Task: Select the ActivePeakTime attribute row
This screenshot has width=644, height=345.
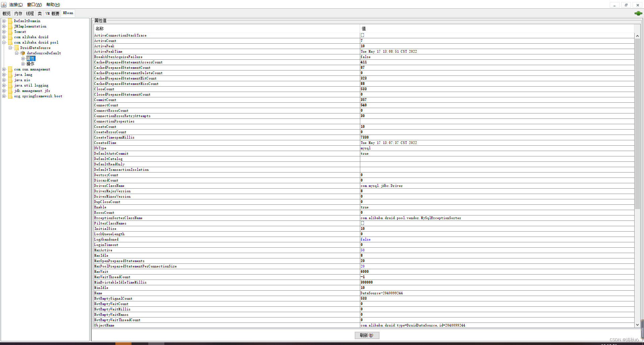Action: (x=364, y=51)
